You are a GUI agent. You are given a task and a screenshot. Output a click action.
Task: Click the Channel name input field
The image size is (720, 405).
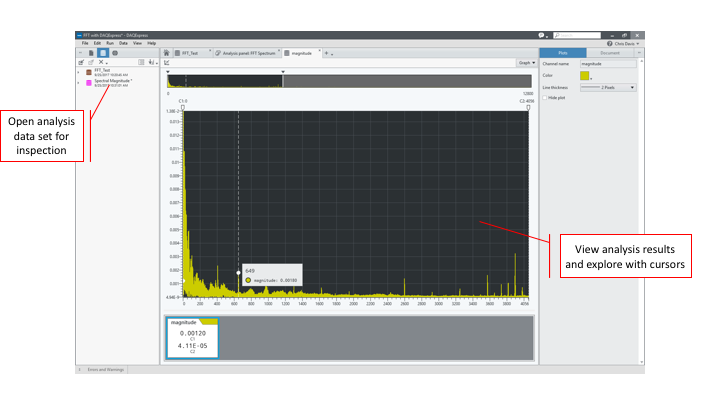pos(607,63)
